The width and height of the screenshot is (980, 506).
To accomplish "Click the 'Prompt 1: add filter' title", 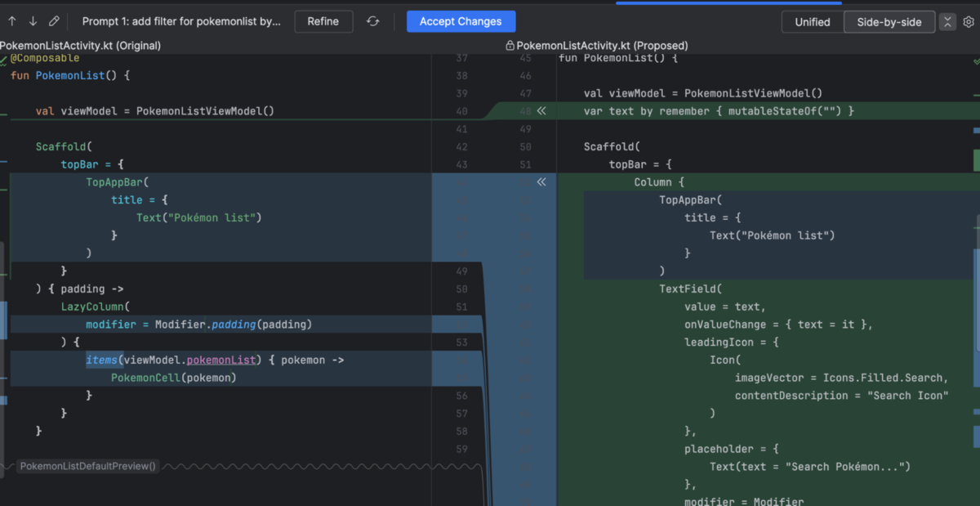I will (x=181, y=21).
